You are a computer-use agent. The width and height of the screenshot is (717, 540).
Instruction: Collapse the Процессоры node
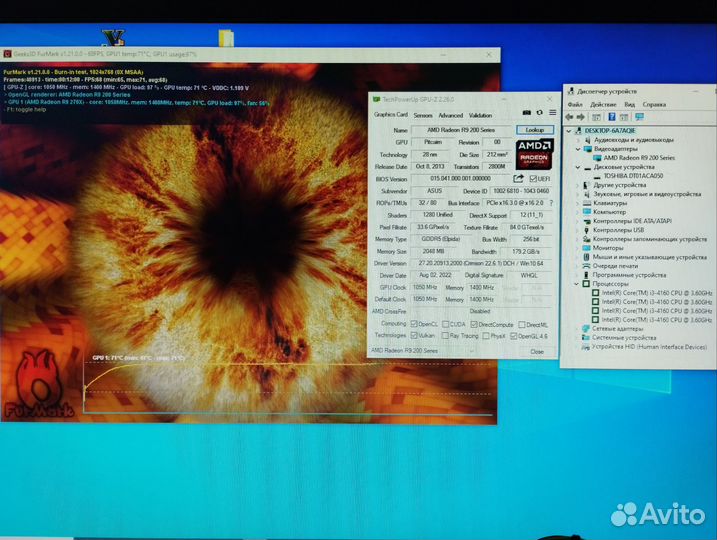(577, 284)
